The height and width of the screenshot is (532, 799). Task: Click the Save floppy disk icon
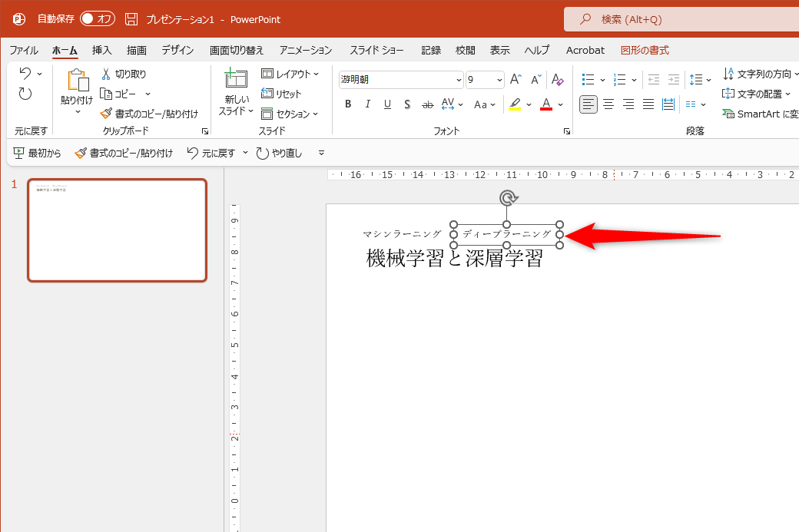tap(131, 19)
